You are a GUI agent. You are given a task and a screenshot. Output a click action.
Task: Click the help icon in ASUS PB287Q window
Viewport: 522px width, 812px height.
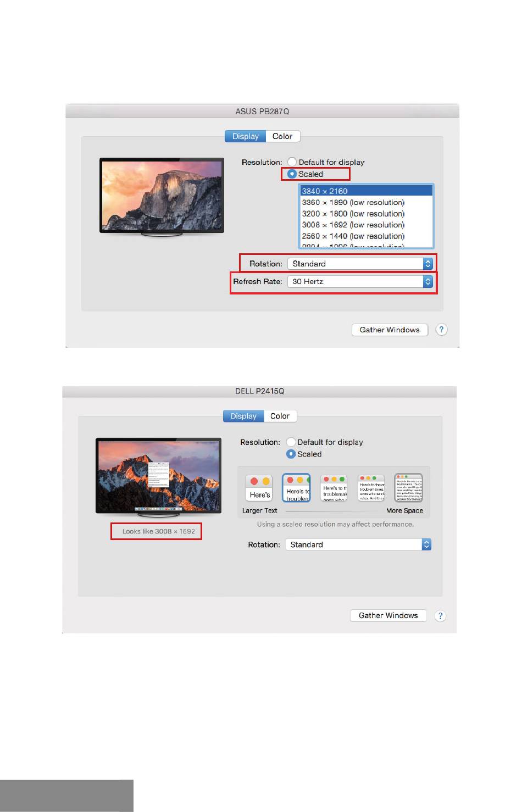tap(441, 330)
